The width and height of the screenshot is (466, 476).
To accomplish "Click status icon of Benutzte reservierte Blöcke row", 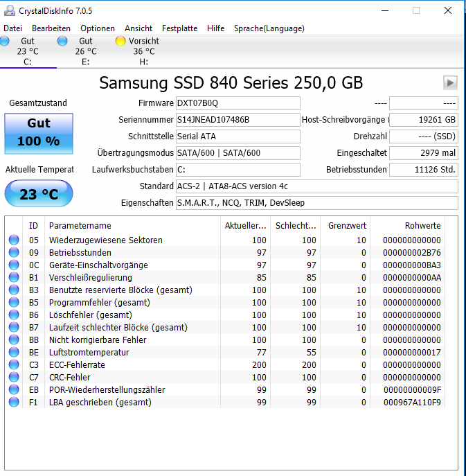I will tap(14, 290).
